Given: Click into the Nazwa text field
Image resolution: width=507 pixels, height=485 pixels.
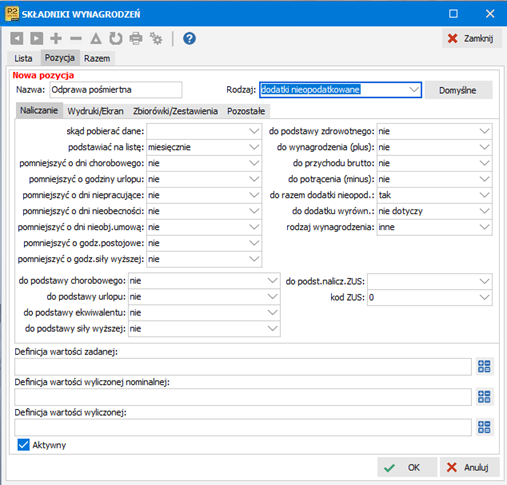Looking at the screenshot, I should pos(116,90).
